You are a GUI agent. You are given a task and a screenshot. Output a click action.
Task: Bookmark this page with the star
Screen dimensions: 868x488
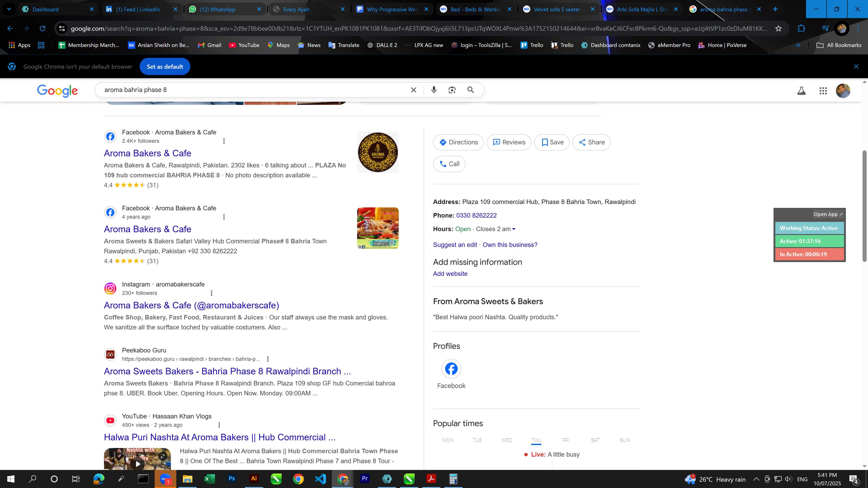[778, 29]
